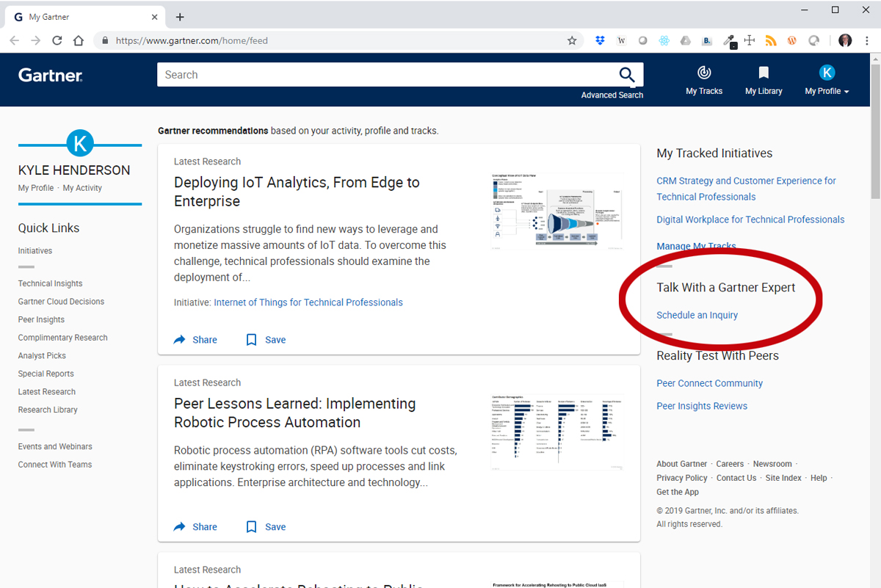Viewport: 881px width, 588px height.
Task: Open the My Profile dropdown
Action: (x=826, y=81)
